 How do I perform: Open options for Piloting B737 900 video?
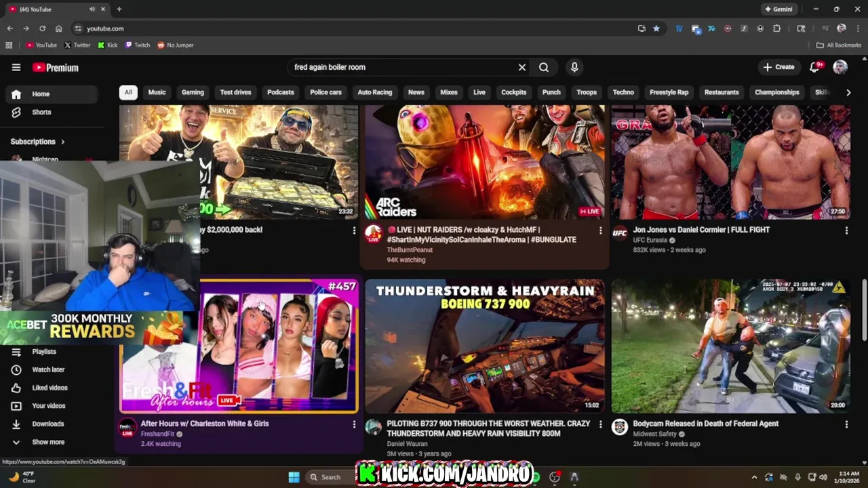(x=600, y=424)
